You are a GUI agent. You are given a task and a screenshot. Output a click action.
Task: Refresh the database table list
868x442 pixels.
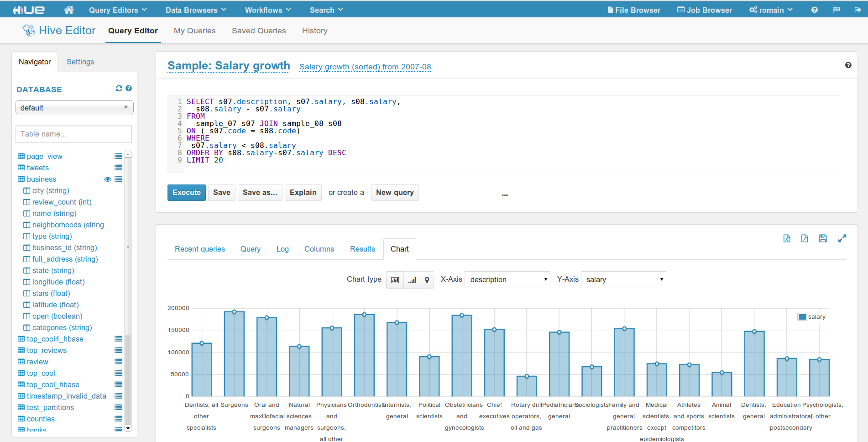click(x=119, y=89)
